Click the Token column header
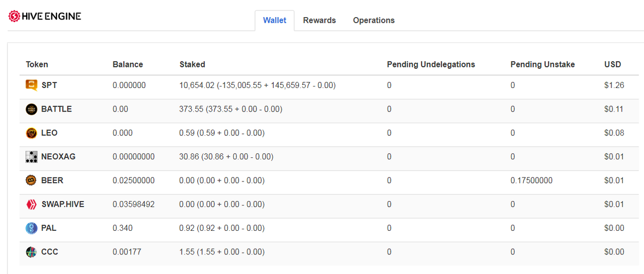This screenshot has width=644, height=274. [37, 64]
